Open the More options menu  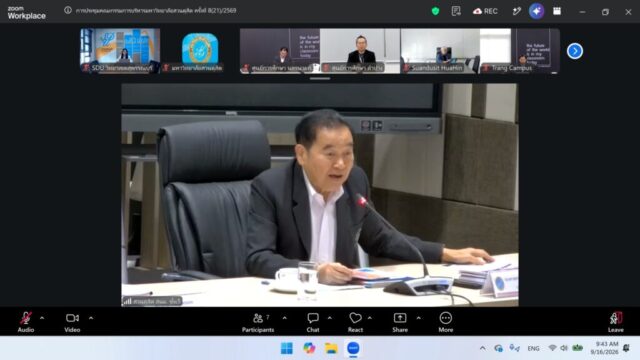coord(446,322)
